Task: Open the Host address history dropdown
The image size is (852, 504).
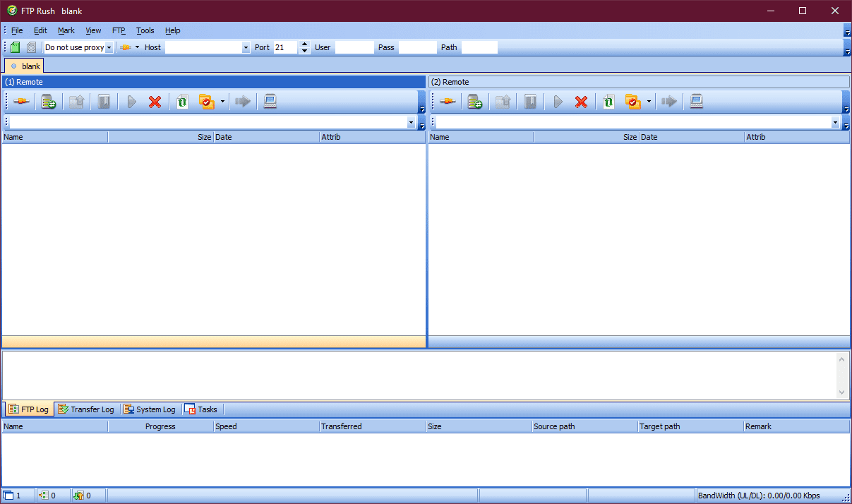Action: click(246, 47)
